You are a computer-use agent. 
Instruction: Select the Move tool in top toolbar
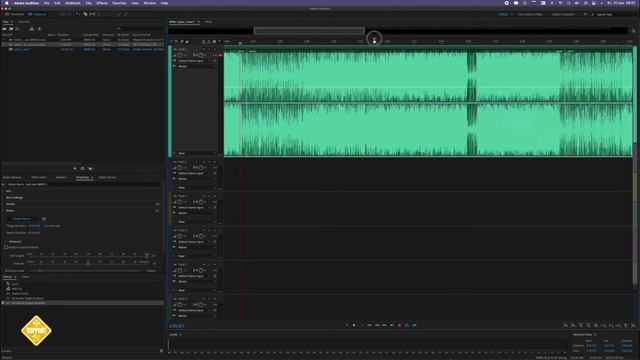tap(78, 14)
